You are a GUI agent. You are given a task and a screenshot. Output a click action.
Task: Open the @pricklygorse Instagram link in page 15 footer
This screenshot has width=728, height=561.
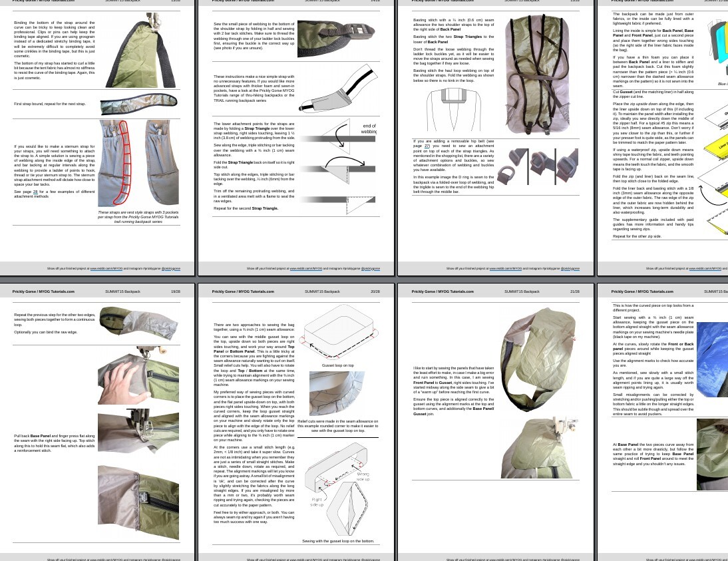click(x=570, y=269)
